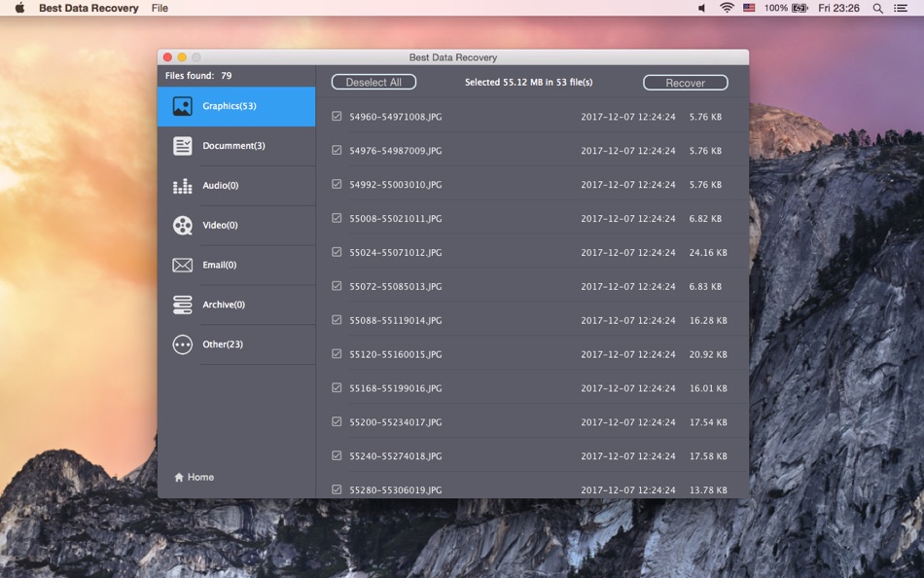Click the 6.82 KB size value
Screen dimensions: 924x578
pos(705,218)
